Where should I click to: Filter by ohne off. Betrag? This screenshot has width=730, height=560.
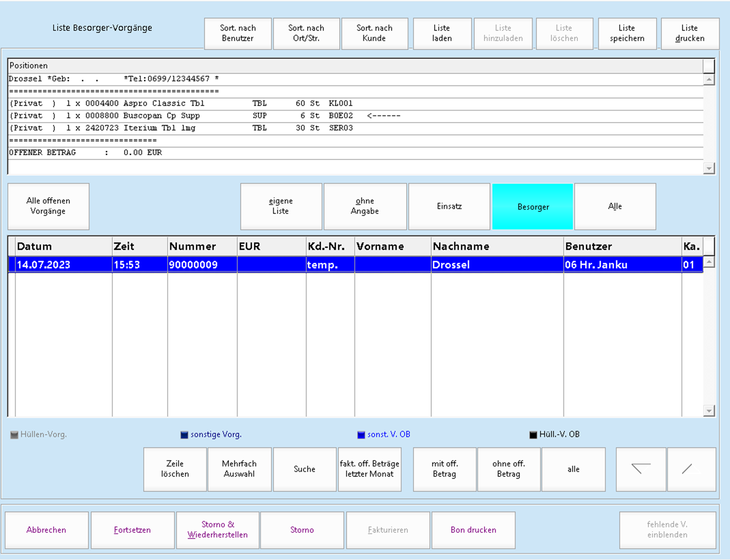(509, 469)
